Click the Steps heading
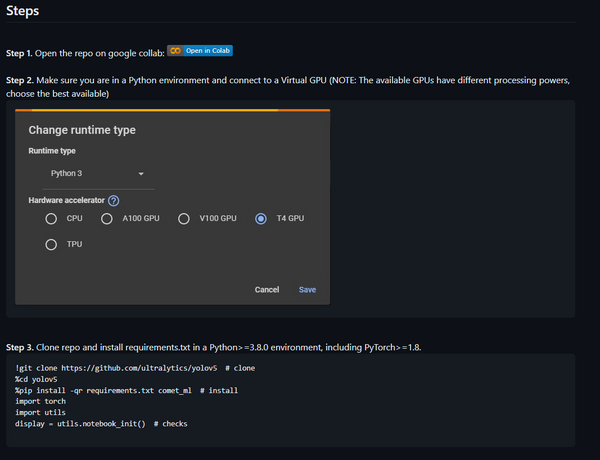Screen dimensions: 600x460 [23, 11]
